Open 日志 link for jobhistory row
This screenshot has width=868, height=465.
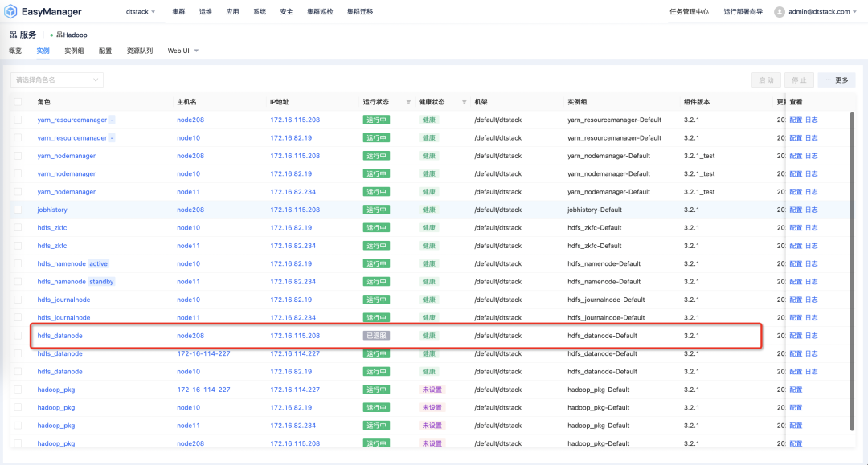tap(812, 210)
